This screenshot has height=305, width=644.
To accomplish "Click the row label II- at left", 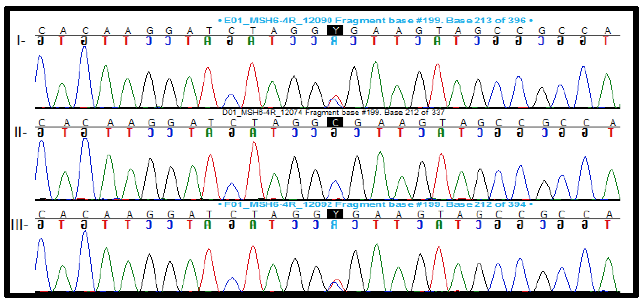I will (x=21, y=132).
